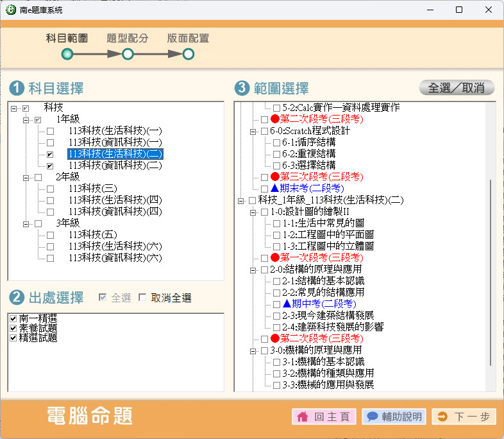Click the blue triangle of 期末考(二段考)

point(275,188)
